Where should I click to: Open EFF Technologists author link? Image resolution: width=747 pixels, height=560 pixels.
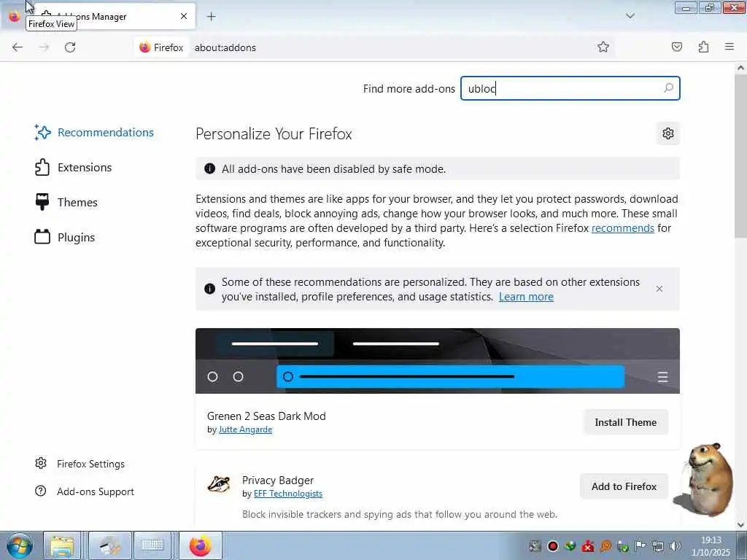[x=287, y=494]
